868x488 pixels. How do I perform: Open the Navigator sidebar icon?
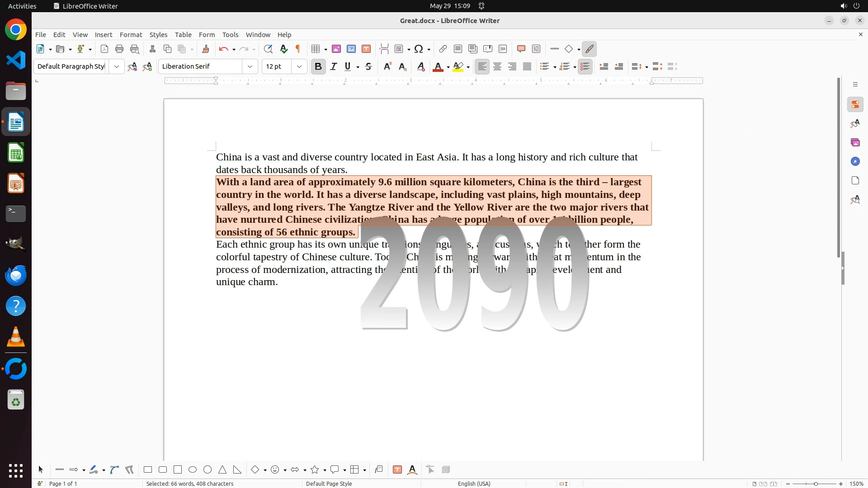[x=855, y=162]
